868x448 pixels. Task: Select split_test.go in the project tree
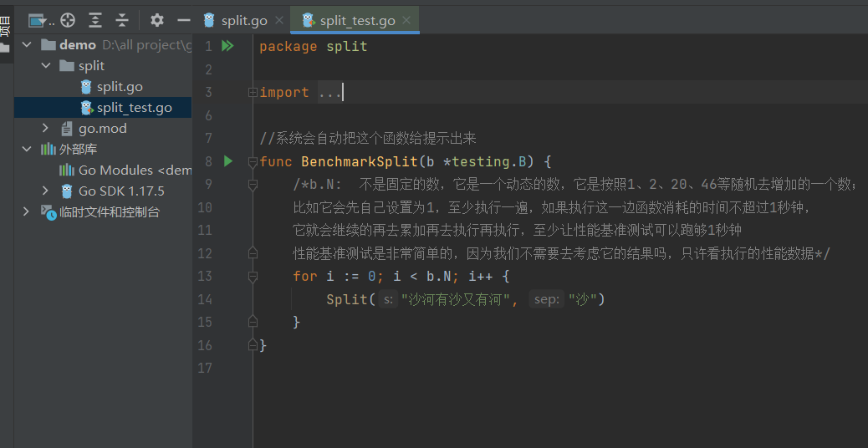click(135, 108)
